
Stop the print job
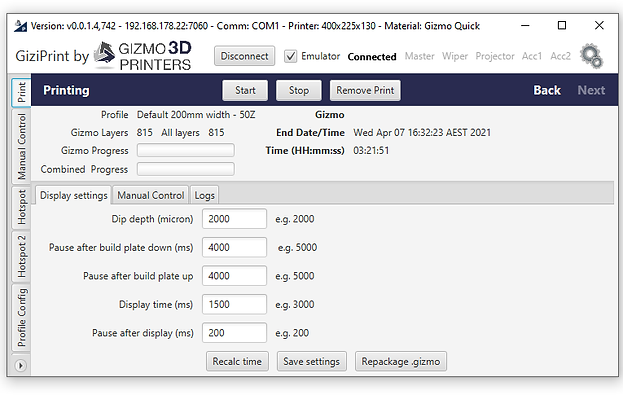[x=298, y=91]
